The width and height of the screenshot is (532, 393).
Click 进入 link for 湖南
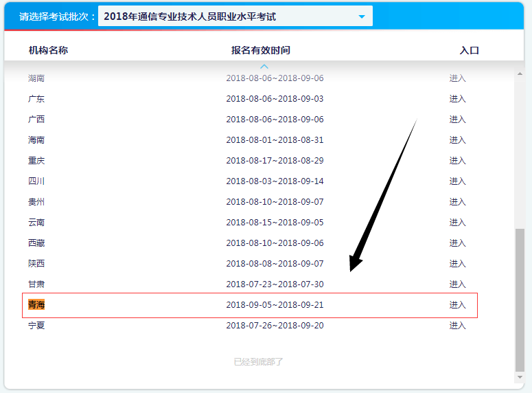click(457, 78)
